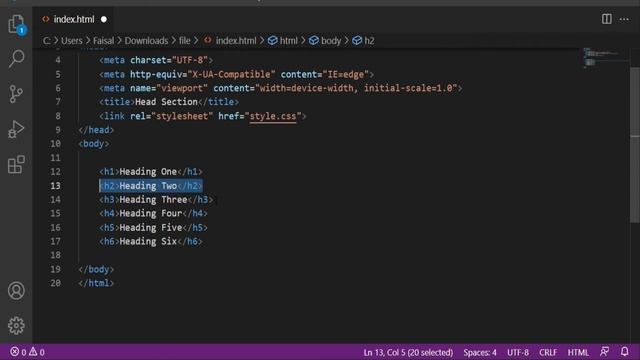Screen dimensions: 640x360
Task: Click the closing body tag on line 19
Action: (x=96, y=269)
